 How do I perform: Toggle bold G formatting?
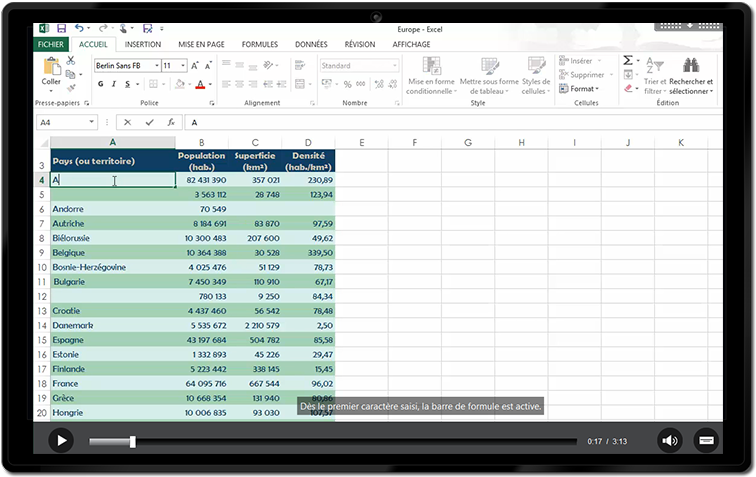[x=101, y=84]
